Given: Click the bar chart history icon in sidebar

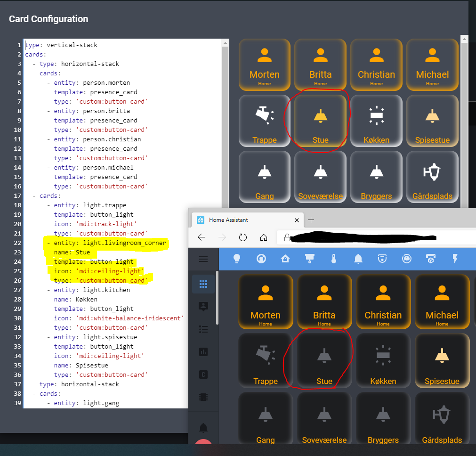Looking at the screenshot, I should [x=203, y=351].
